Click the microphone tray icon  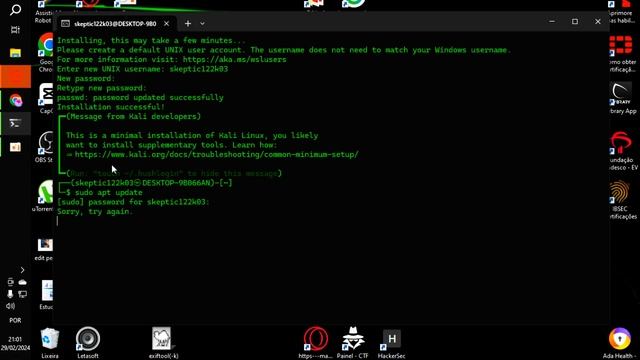tap(10, 294)
